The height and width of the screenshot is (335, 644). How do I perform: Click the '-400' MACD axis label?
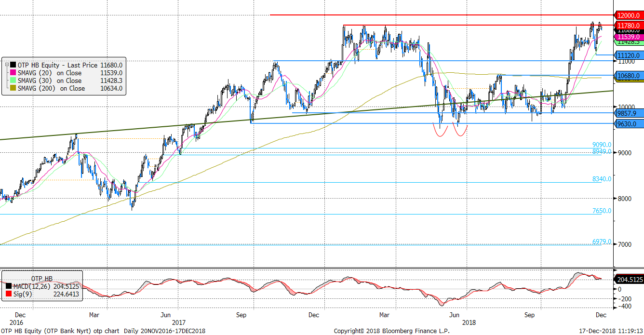624,306
